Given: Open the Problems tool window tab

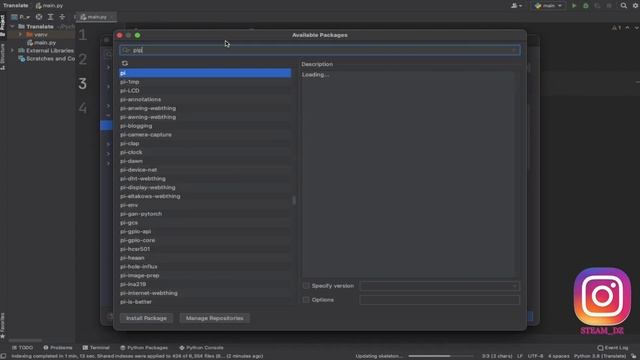Looking at the screenshot, I should [58, 348].
